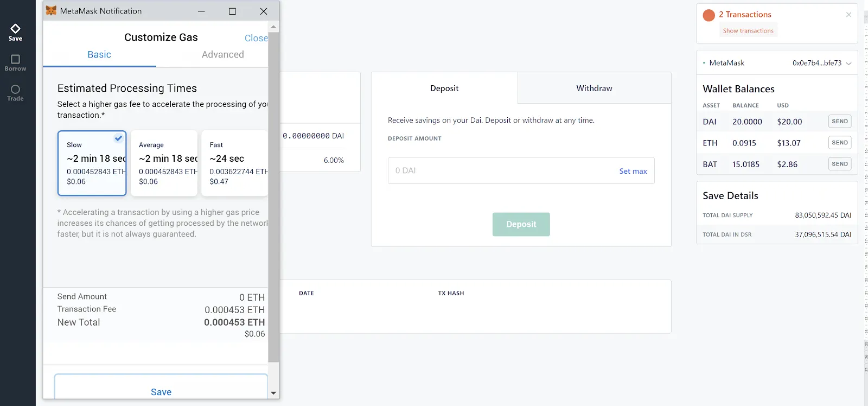Choose the Average gas fee option

[164, 163]
